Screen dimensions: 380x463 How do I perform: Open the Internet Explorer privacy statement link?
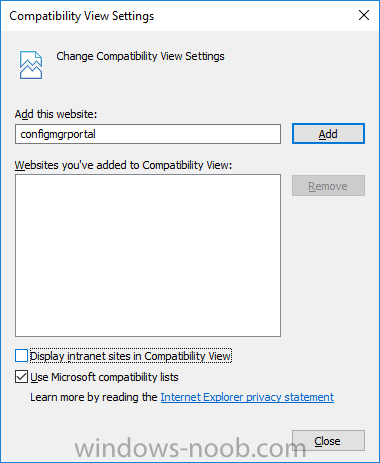247,397
